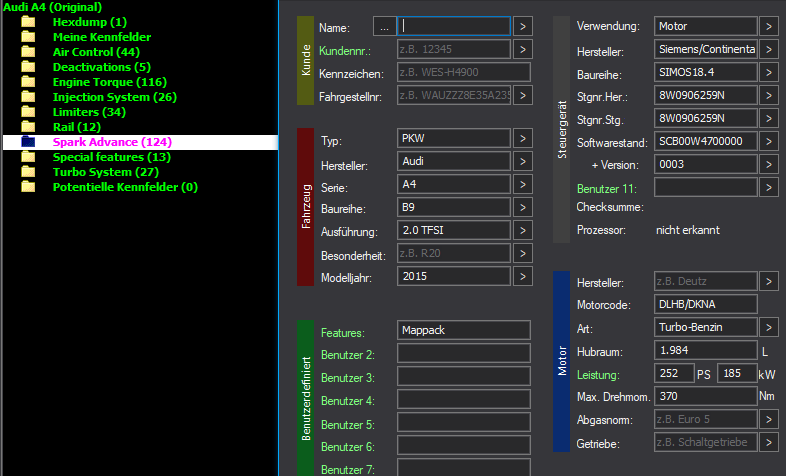Screen dimensions: 786x476
Task: Click the kW power field 185
Action: click(x=737, y=374)
